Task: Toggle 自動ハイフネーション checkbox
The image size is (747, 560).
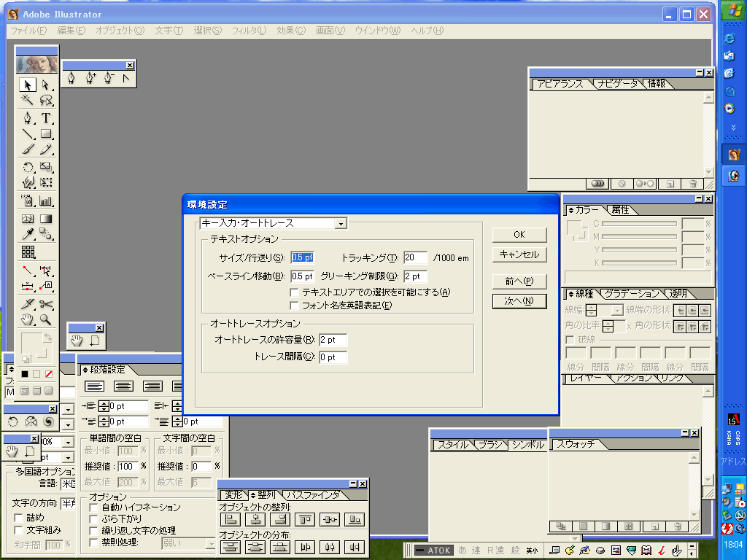Action: [x=93, y=507]
